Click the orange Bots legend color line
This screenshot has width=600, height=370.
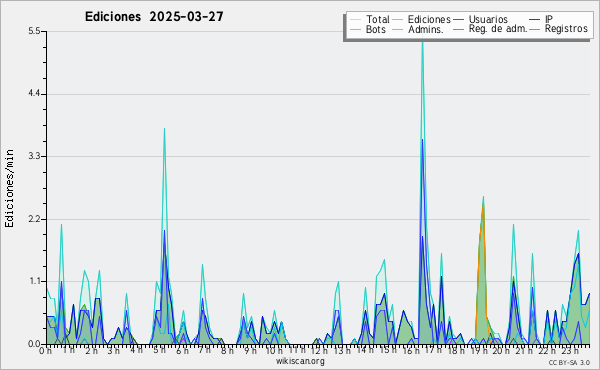[x=355, y=29]
